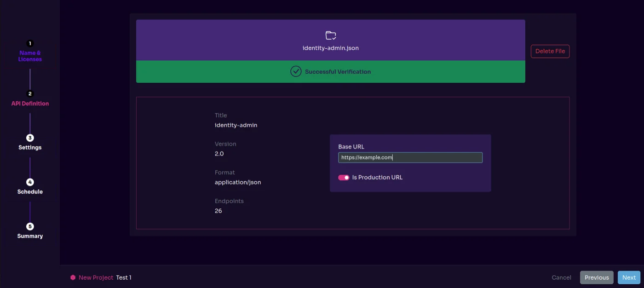The height and width of the screenshot is (288, 644).
Task: Click the step 3 circle above Settings
Action: (x=29, y=138)
